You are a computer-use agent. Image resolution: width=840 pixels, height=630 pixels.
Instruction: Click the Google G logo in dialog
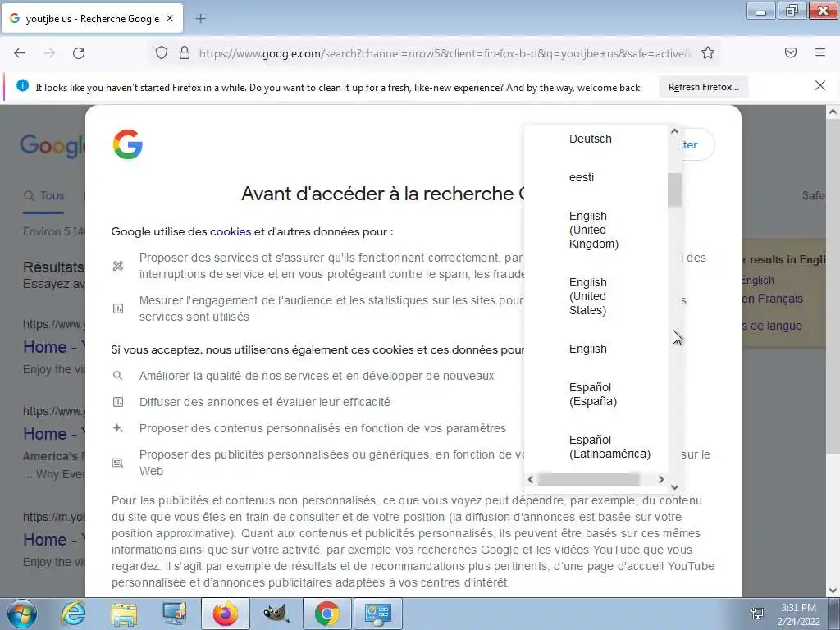click(x=127, y=144)
